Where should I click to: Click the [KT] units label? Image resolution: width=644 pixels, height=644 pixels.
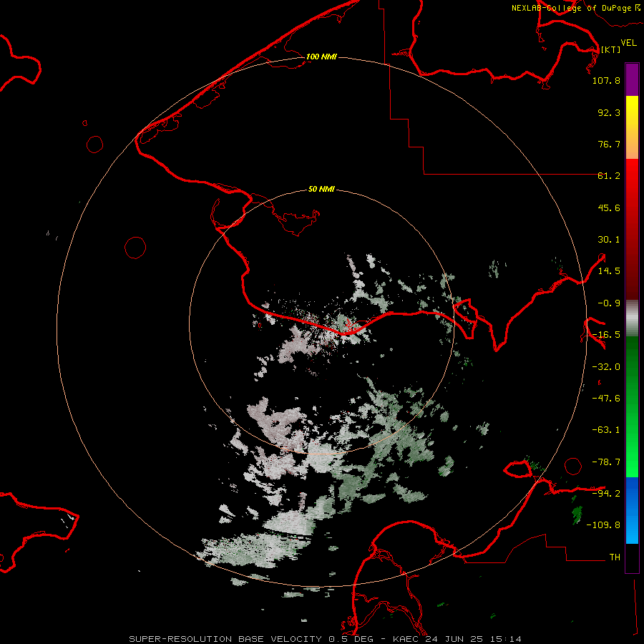point(611,49)
